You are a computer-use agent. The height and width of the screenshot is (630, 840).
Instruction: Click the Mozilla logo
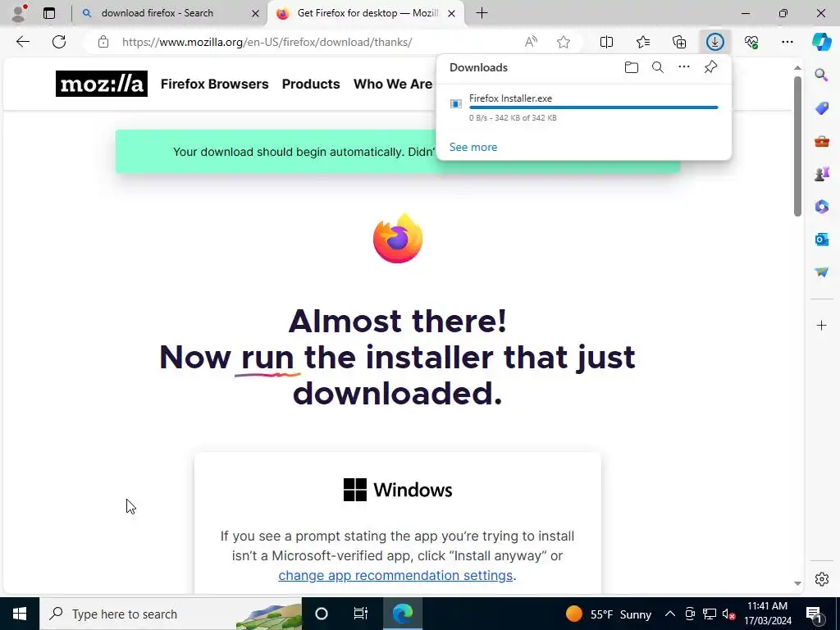coord(102,84)
